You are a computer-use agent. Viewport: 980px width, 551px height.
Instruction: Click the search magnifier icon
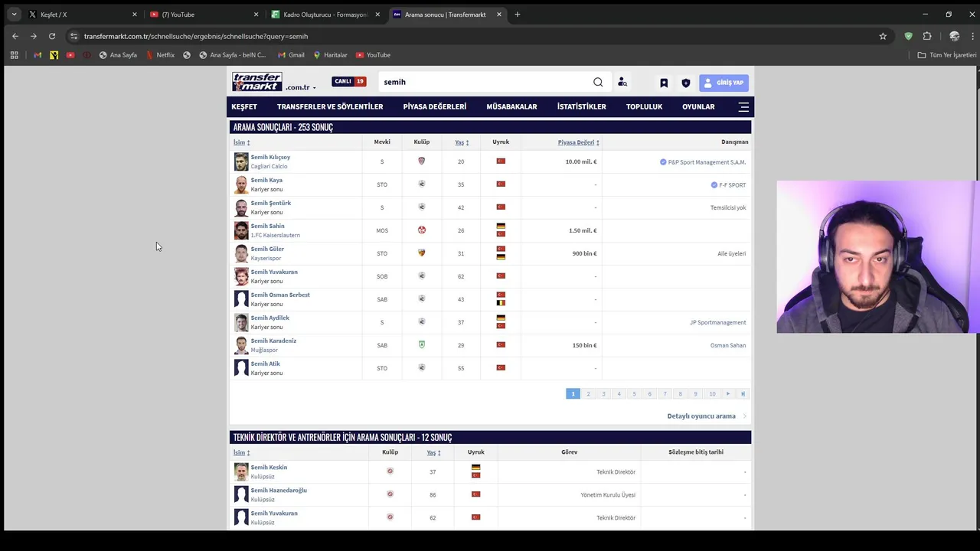pos(598,82)
